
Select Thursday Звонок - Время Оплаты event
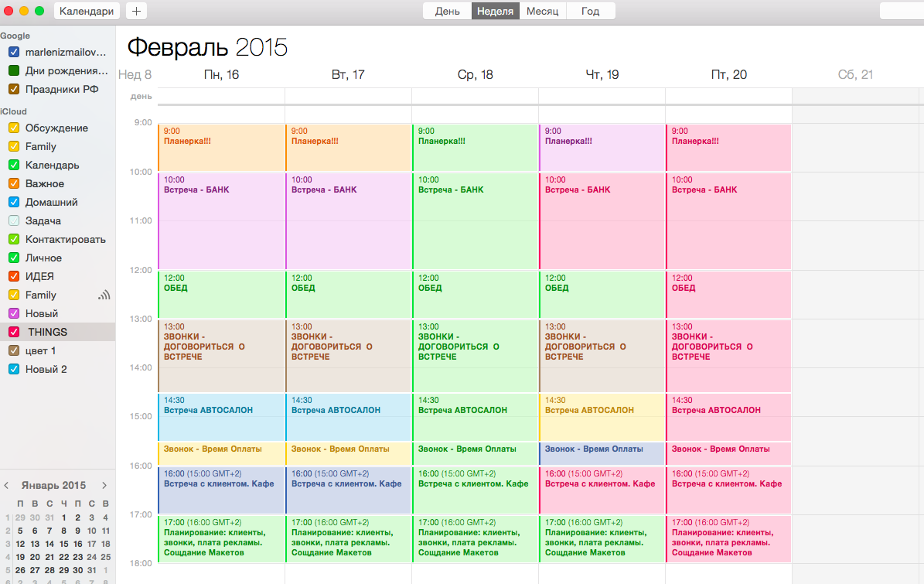click(x=602, y=454)
